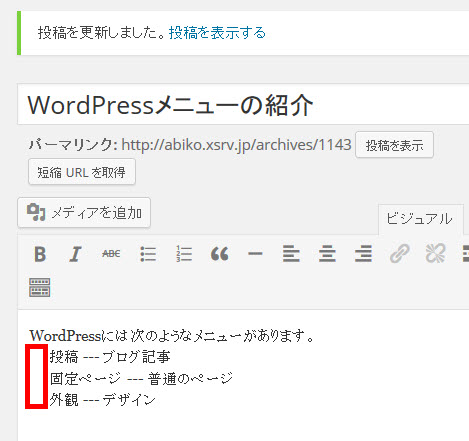Align text left

[x=291, y=254]
